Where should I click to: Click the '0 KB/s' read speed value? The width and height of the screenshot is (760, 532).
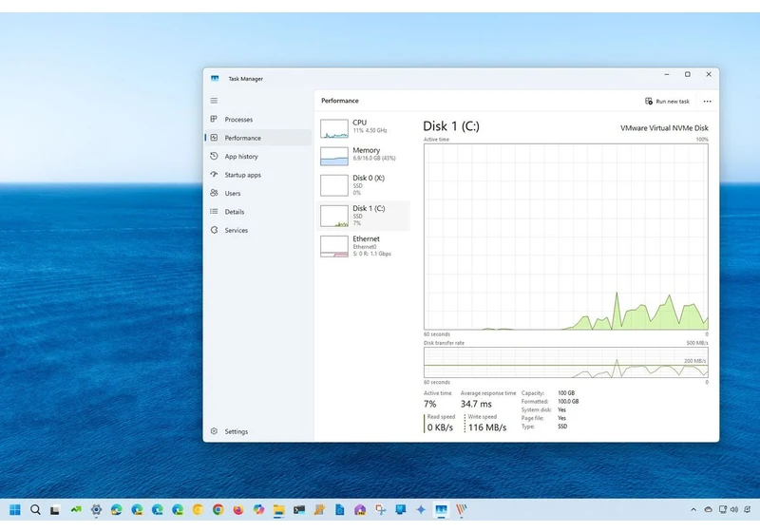[440, 427]
